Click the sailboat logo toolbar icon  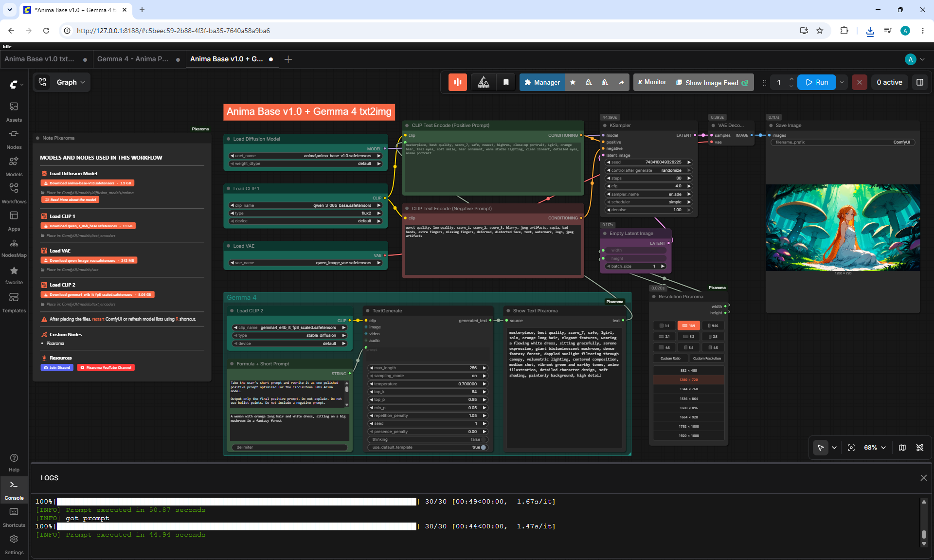(x=484, y=82)
